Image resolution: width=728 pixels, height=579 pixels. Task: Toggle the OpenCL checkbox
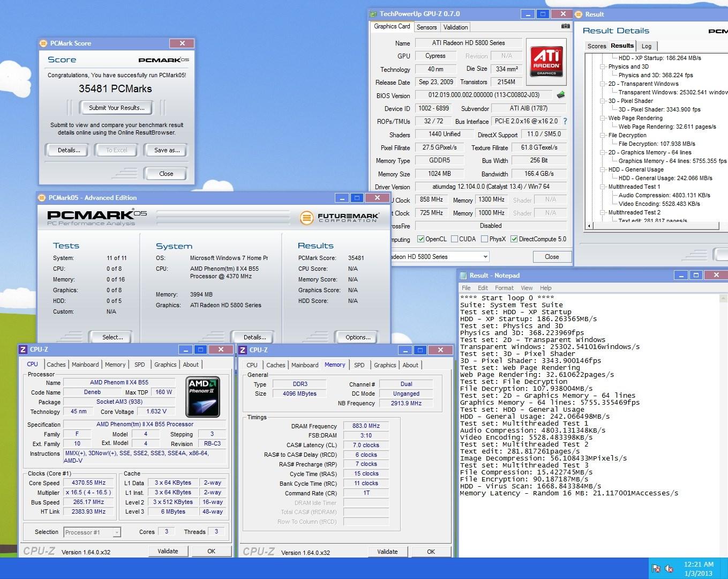(421, 239)
